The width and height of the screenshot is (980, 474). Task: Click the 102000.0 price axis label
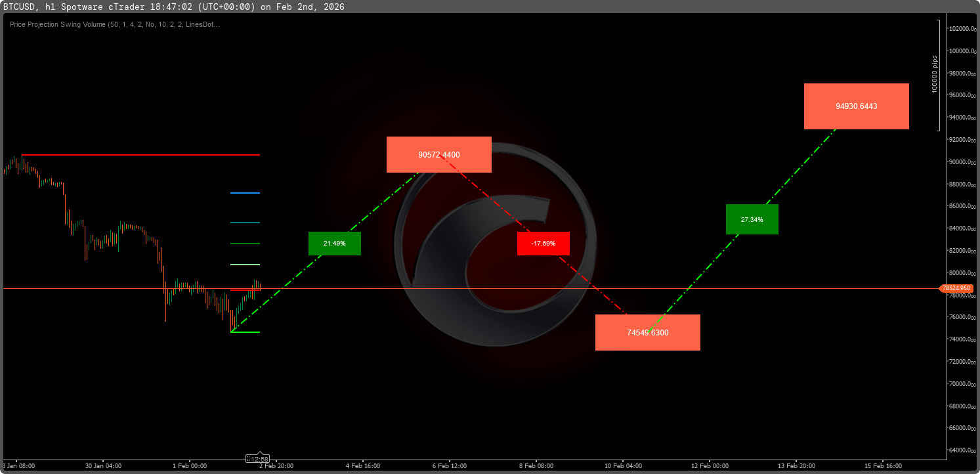[x=962, y=28]
